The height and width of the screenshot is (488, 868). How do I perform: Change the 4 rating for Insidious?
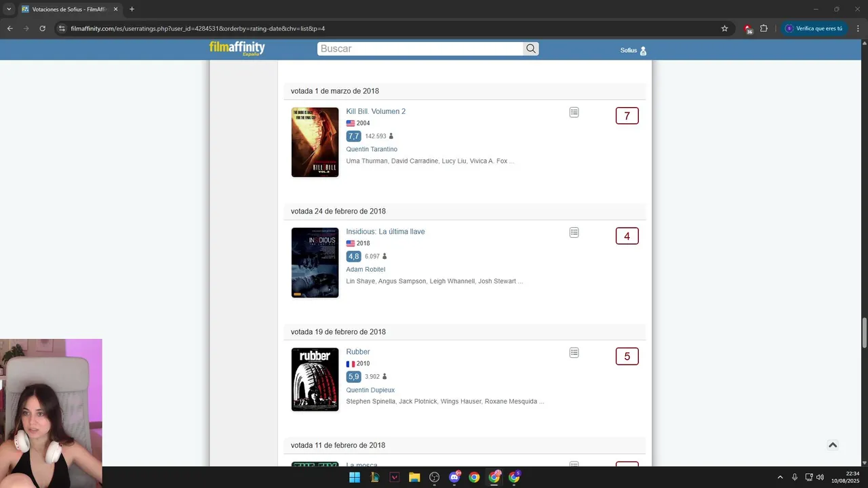point(627,236)
